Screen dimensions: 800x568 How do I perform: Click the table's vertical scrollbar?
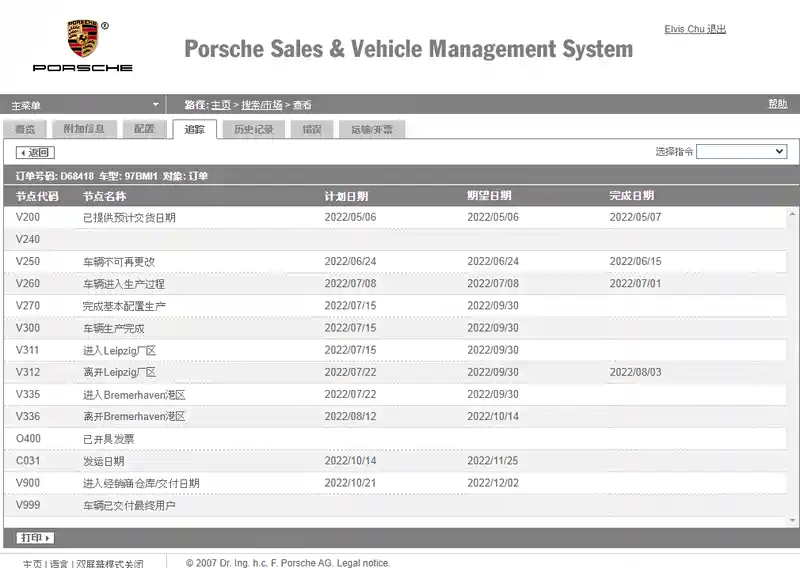(793, 360)
